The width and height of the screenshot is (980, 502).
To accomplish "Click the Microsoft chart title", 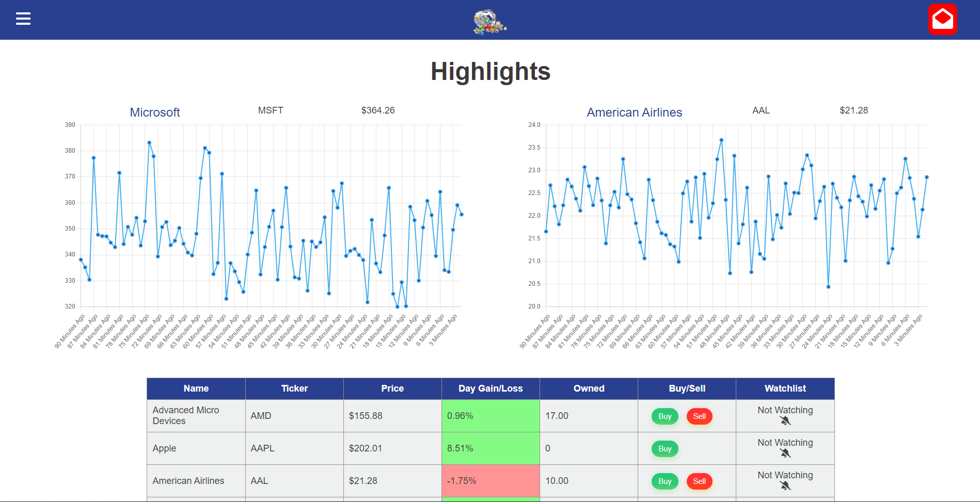I will point(155,112).
